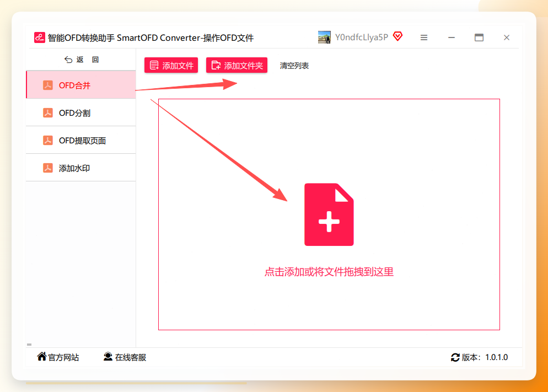This screenshot has width=548, height=392.
Task: Click the back arrow icon beside 返回
Action: [x=68, y=60]
